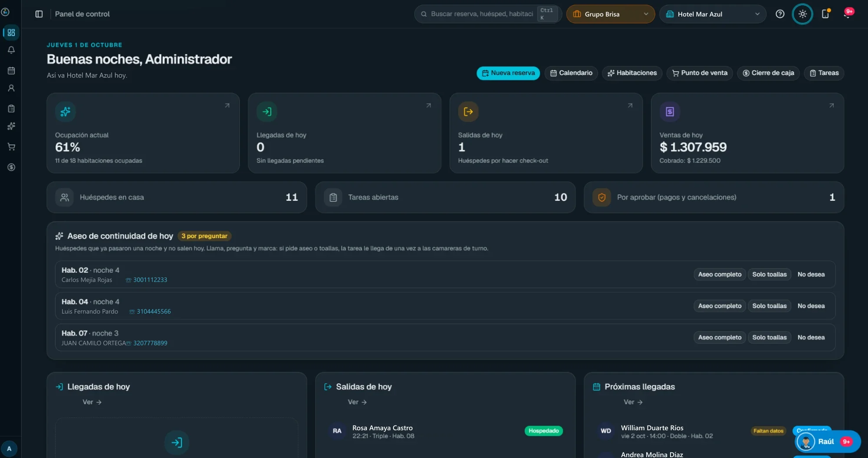
Task: Toggle the sidebar panel icon
Action: [x=39, y=14]
